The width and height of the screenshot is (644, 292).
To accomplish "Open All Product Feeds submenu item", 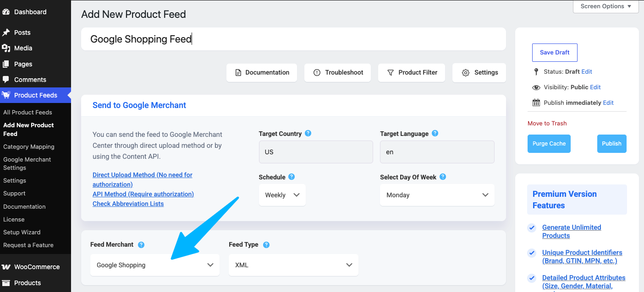I will coord(28,112).
